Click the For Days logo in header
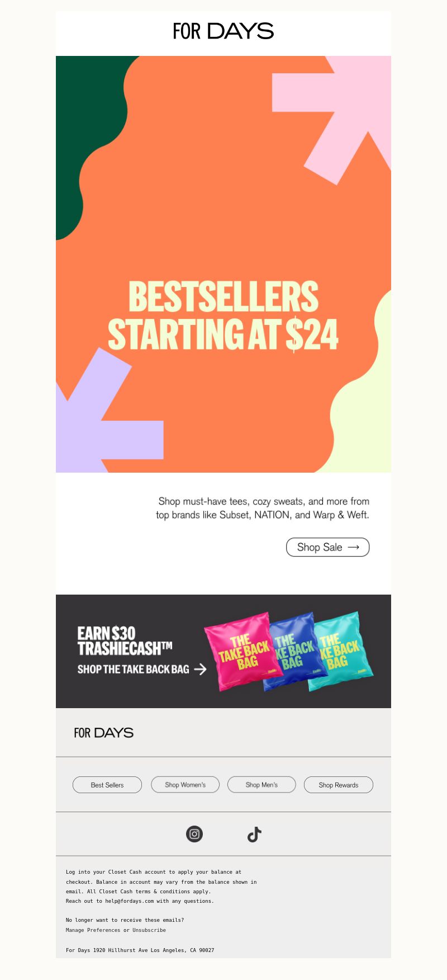Viewport: 447px width, 980px height. point(223,31)
